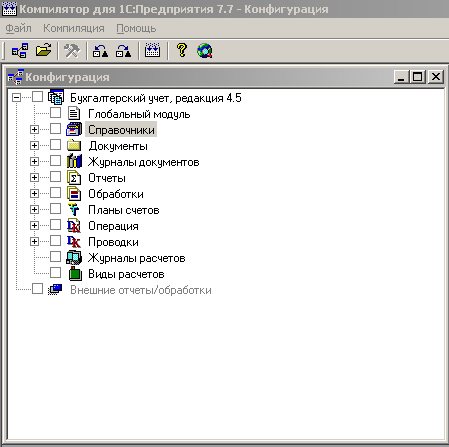This screenshot has width=449, height=447.
Task: Collapse the Бухгалтерский учет root node
Action: (x=16, y=97)
